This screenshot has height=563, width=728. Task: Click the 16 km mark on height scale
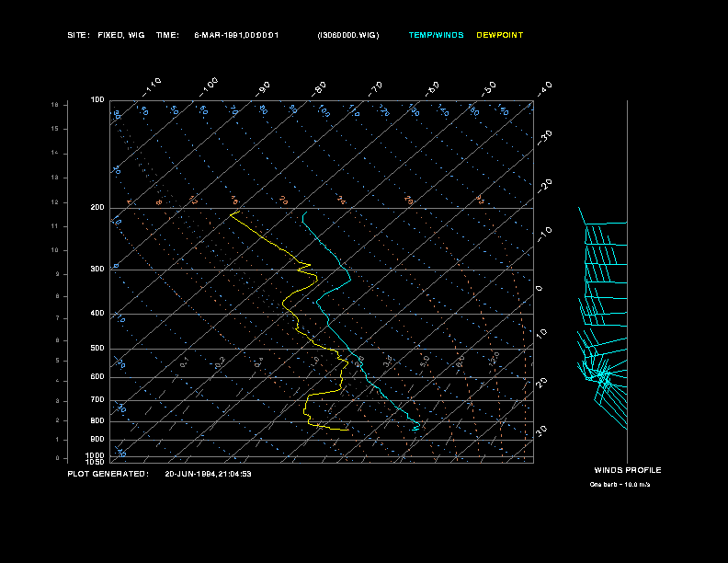(55, 105)
